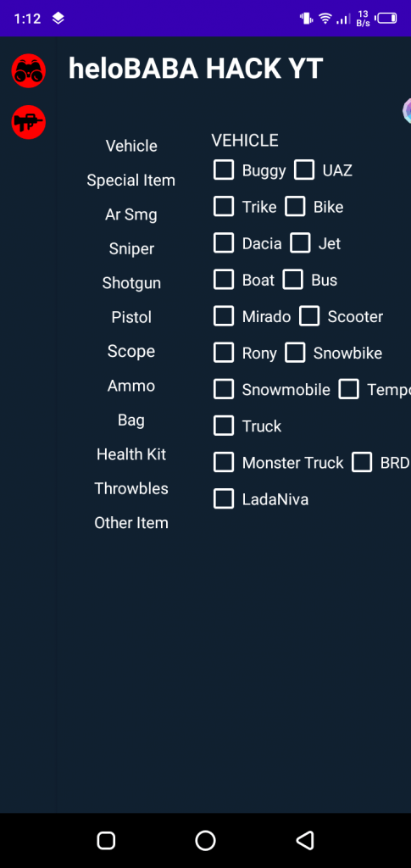Toggle the Scooter checkbox

[x=309, y=316]
